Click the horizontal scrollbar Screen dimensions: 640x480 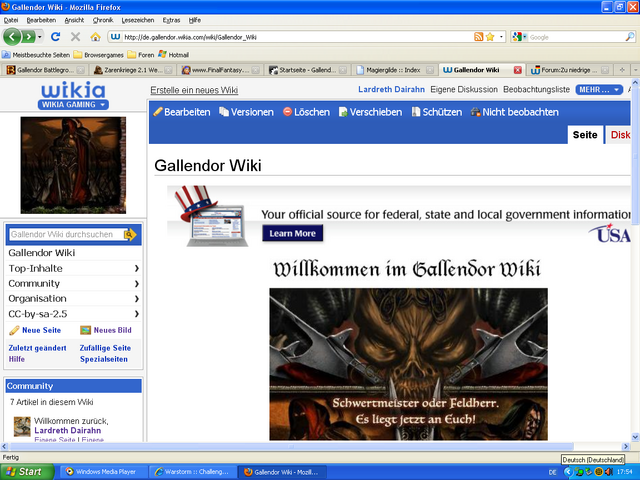(x=292, y=446)
